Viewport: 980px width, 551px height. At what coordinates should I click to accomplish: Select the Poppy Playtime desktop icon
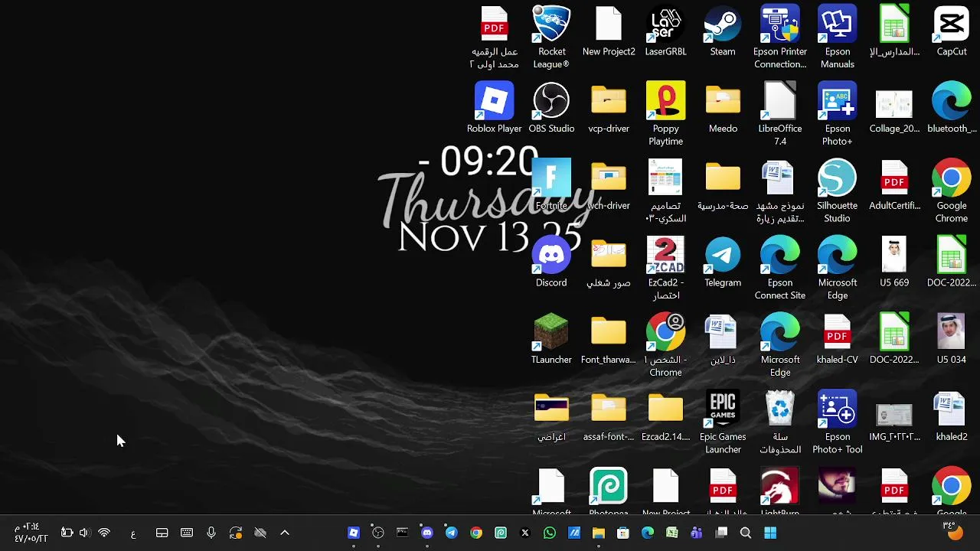pyautogui.click(x=665, y=113)
